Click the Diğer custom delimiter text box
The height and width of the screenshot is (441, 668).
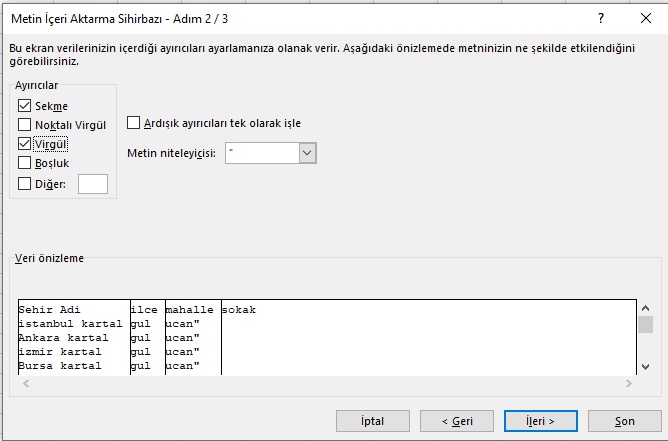pos(92,183)
